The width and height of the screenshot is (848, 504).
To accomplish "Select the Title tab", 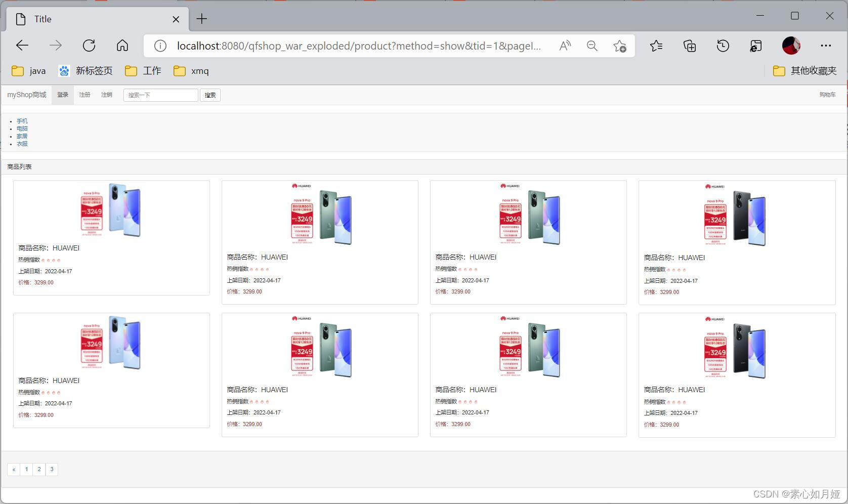I will click(98, 19).
